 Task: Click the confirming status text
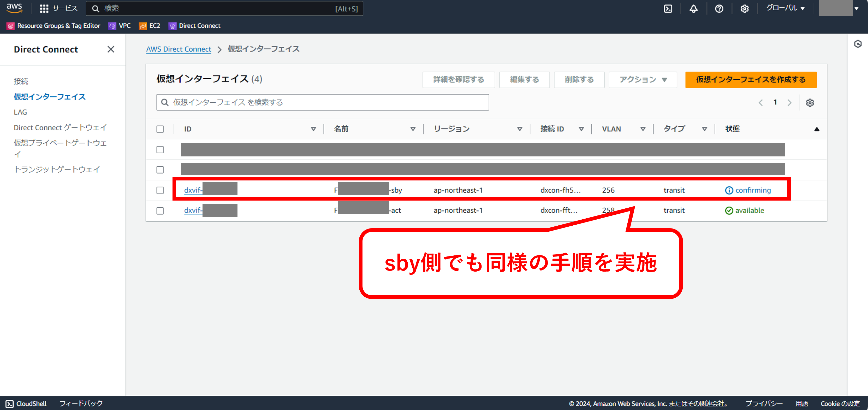[753, 190]
